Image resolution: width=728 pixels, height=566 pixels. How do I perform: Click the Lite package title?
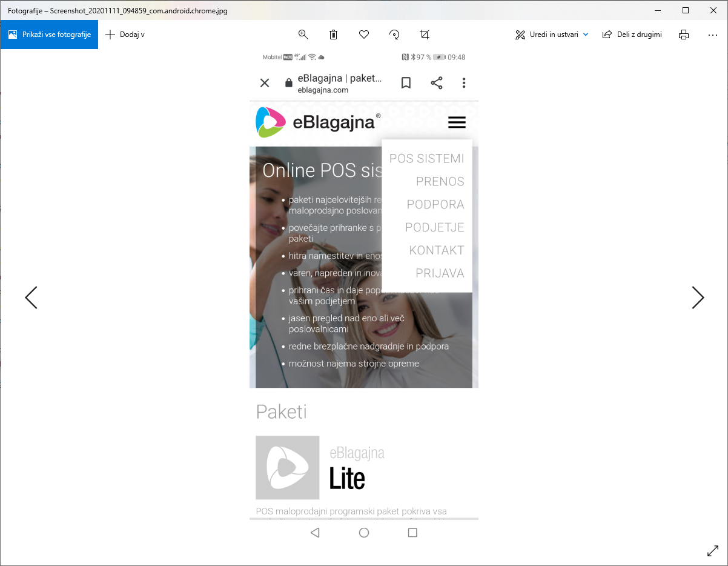click(x=347, y=479)
